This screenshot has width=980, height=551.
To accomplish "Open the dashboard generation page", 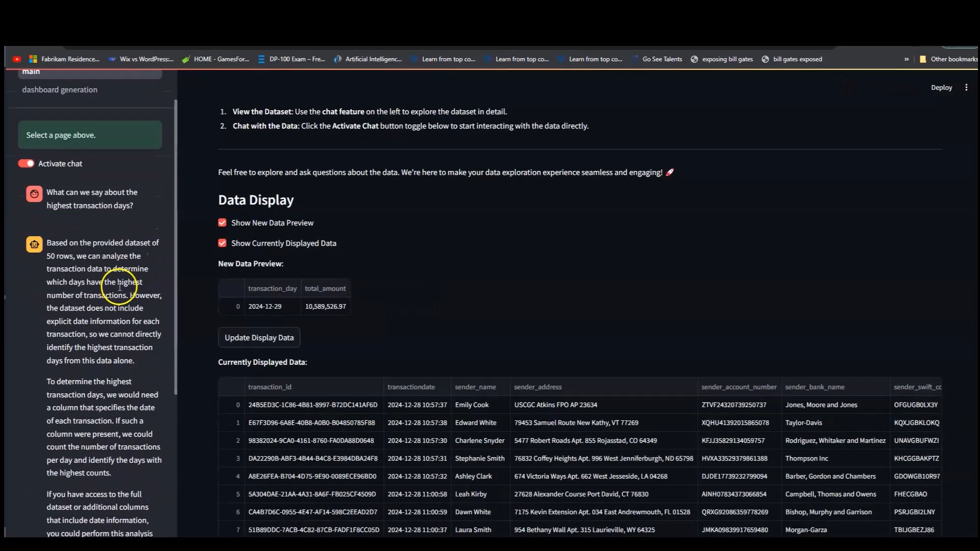I will tap(60, 90).
